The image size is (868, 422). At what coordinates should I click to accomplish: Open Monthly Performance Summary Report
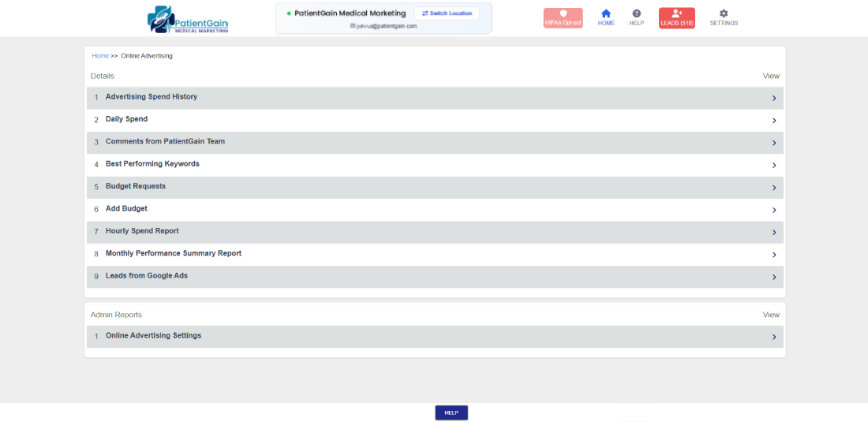click(174, 253)
